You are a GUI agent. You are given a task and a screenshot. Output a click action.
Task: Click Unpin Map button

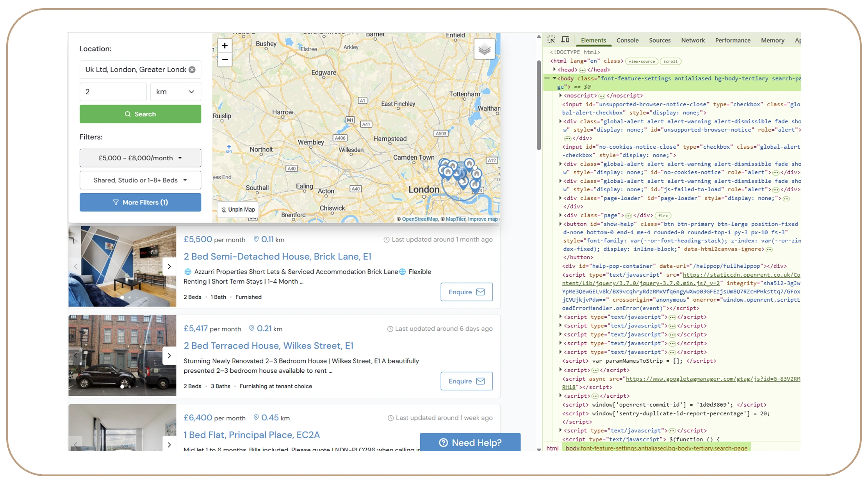coord(238,210)
